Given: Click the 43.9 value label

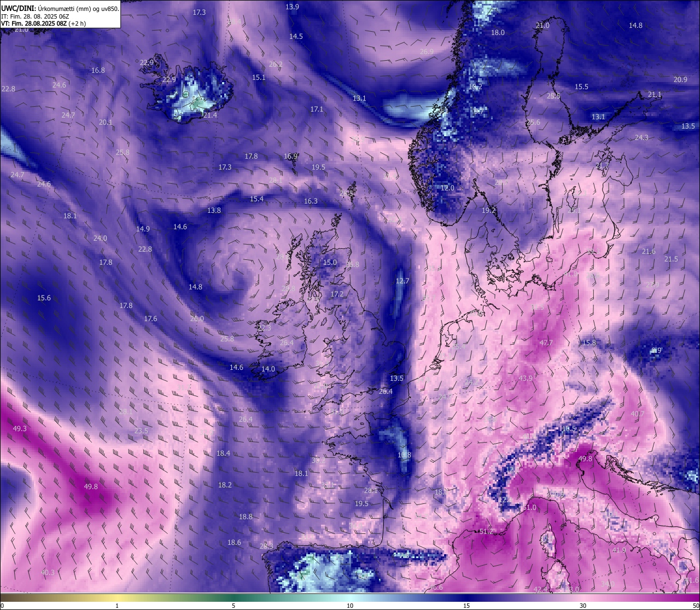Looking at the screenshot, I should pyautogui.click(x=525, y=378).
